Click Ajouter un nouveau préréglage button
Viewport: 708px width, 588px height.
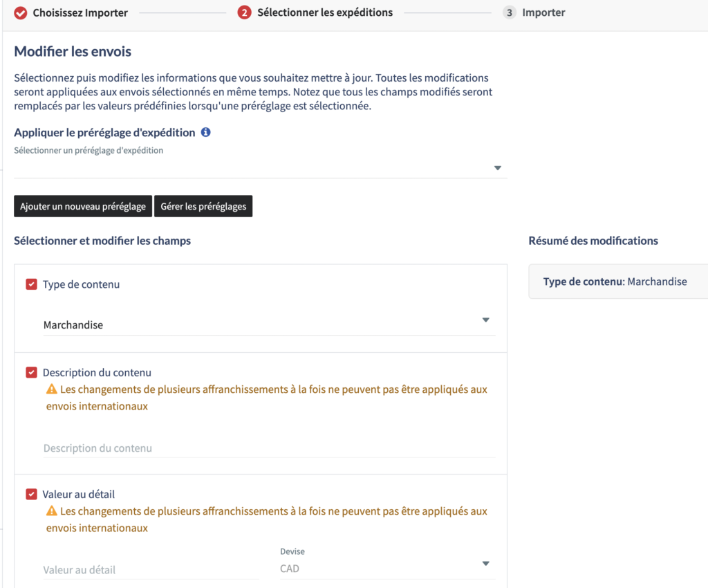[83, 206]
